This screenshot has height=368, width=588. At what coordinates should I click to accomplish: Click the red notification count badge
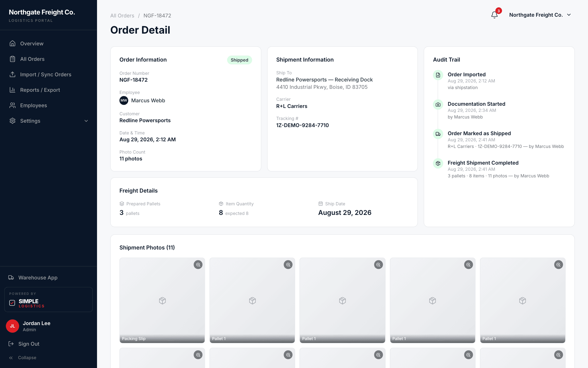click(x=499, y=11)
